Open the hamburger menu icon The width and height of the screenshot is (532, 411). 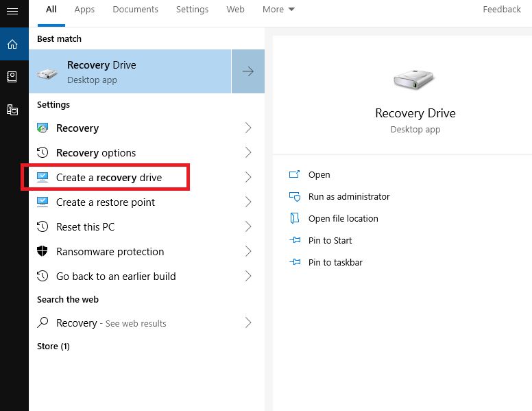pos(12,11)
